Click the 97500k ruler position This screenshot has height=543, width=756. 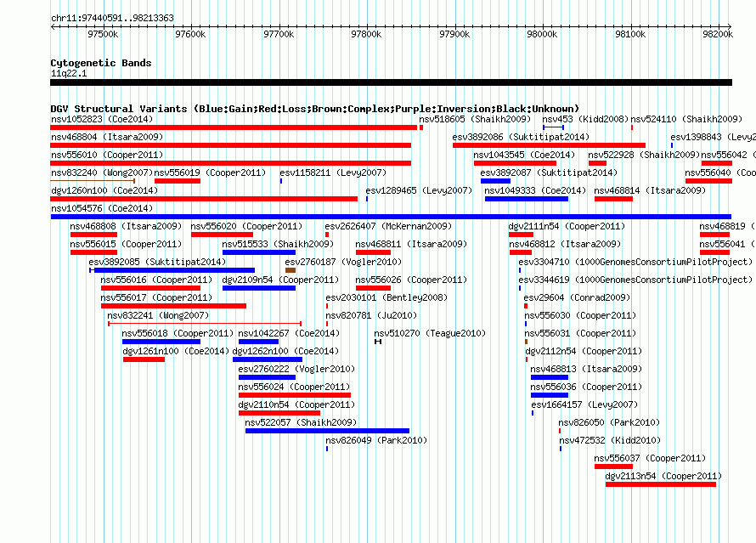tap(103, 34)
